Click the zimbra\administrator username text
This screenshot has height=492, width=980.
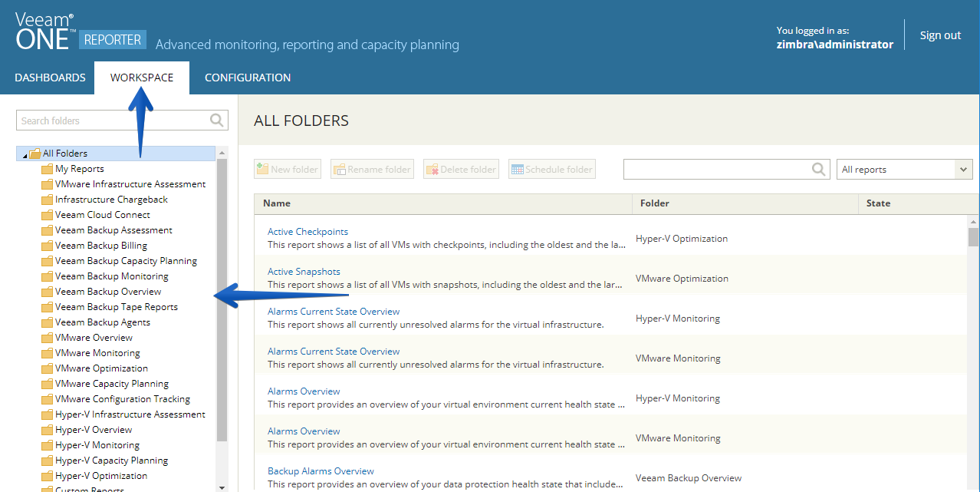(835, 45)
